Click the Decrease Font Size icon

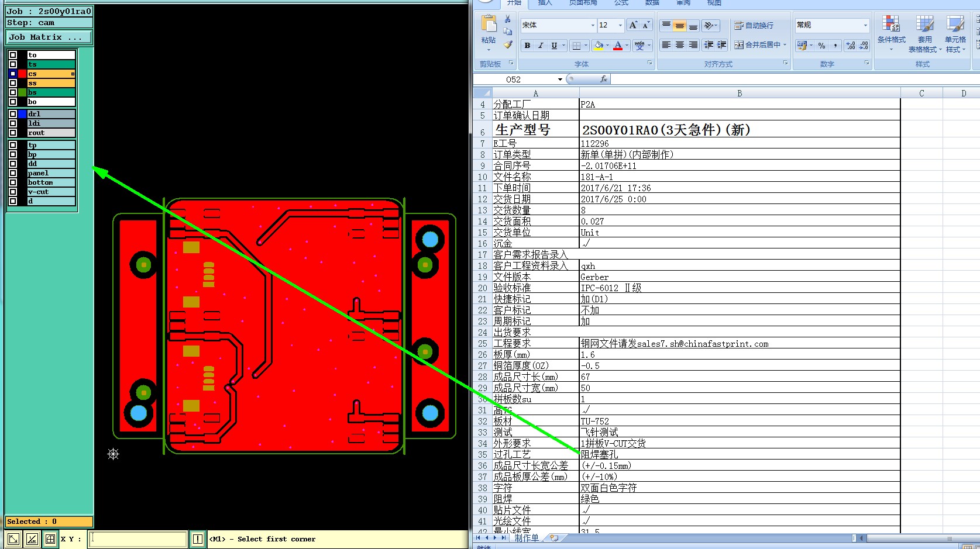(x=646, y=25)
